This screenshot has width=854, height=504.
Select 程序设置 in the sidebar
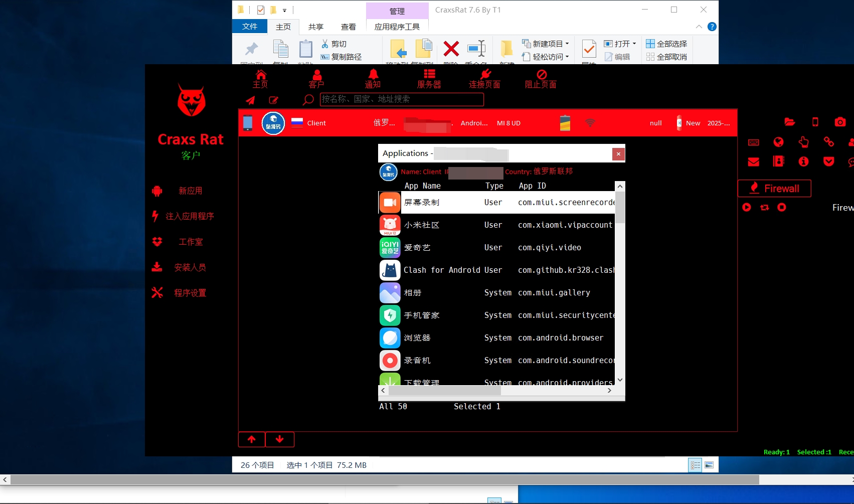click(190, 293)
